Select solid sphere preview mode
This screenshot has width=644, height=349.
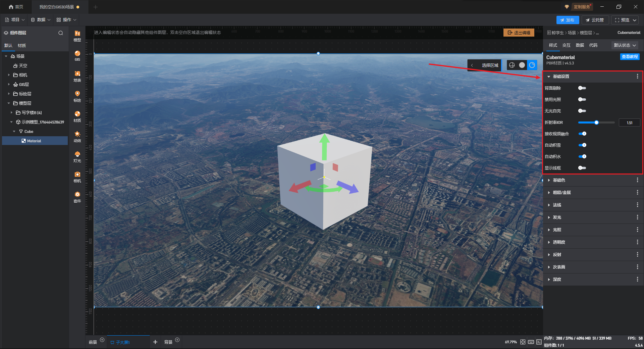click(522, 65)
